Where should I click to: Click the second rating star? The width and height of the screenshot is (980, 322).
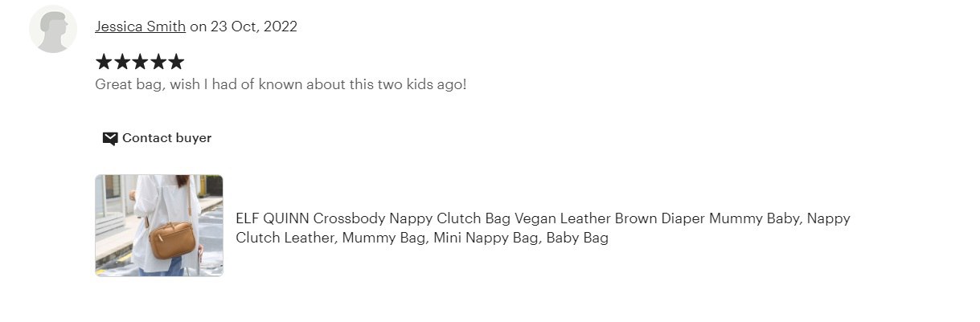coord(122,62)
